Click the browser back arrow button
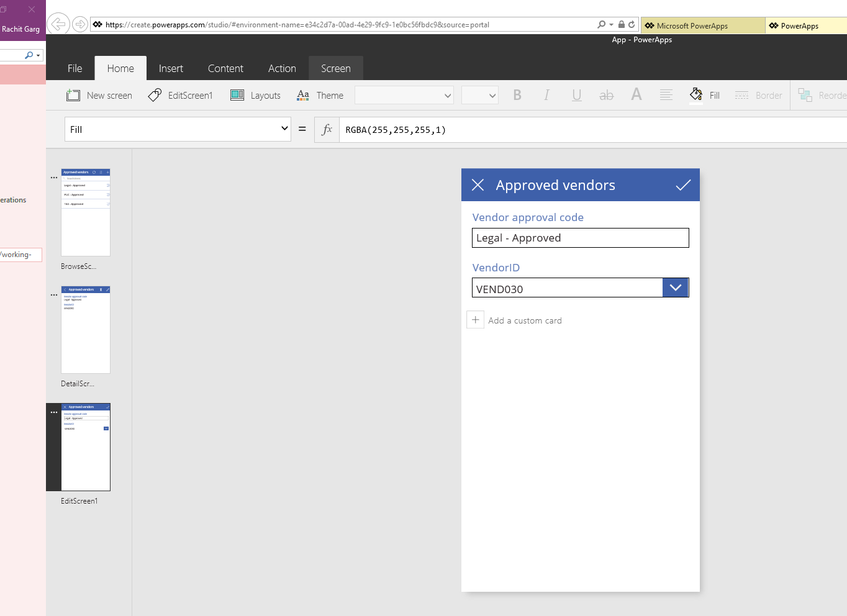 click(58, 24)
